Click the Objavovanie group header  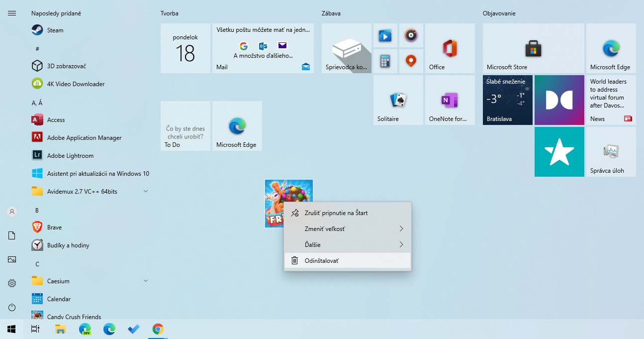point(499,13)
